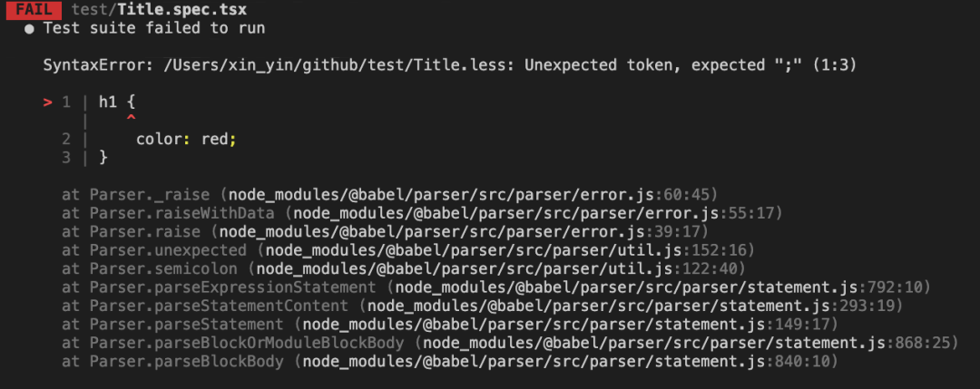Screen dimensions: 980x389
Task: Click the "color: red;" code line
Action: tap(186, 139)
